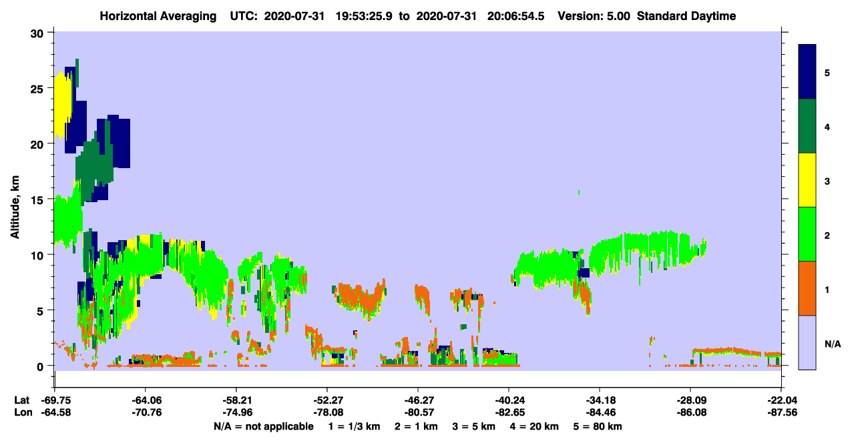Click longitude value -84.46
The height and width of the screenshot is (445, 868).
point(600,412)
